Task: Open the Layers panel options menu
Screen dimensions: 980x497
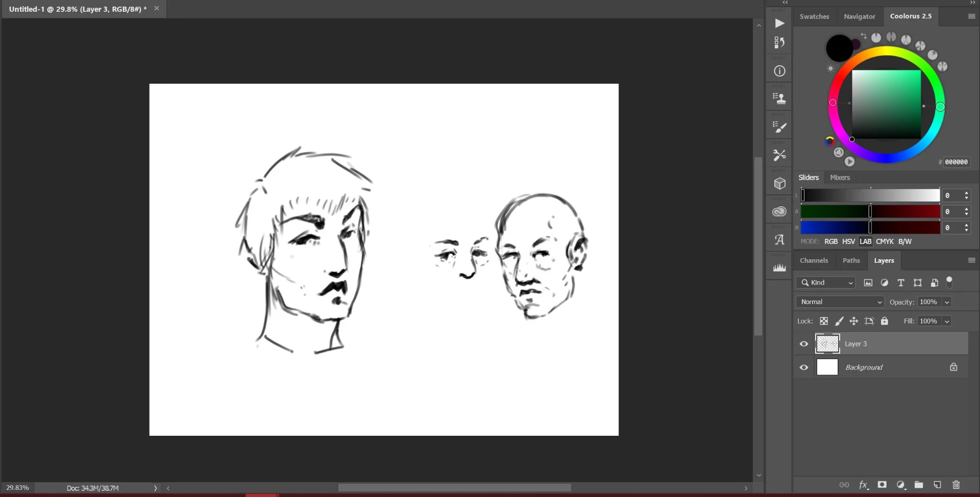Action: click(971, 260)
